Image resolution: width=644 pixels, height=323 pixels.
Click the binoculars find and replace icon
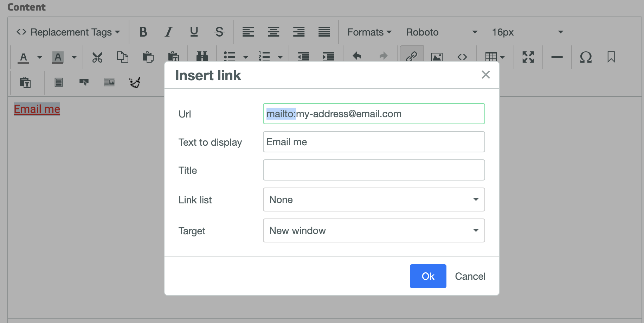point(202,56)
